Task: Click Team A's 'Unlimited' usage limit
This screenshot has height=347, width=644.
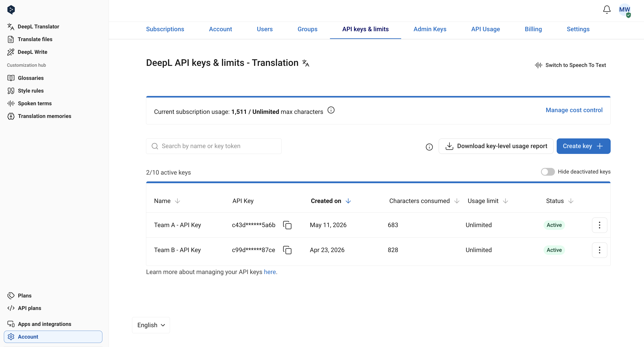Action: [479, 225]
